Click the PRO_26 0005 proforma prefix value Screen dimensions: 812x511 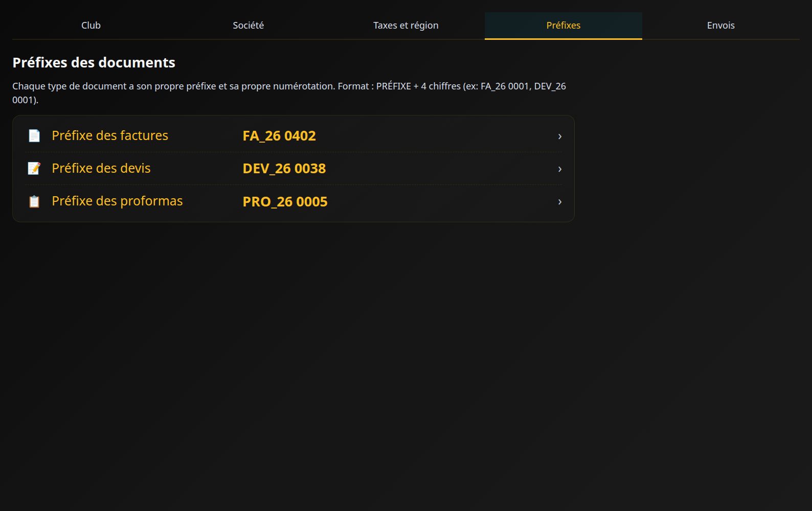pyautogui.click(x=285, y=201)
